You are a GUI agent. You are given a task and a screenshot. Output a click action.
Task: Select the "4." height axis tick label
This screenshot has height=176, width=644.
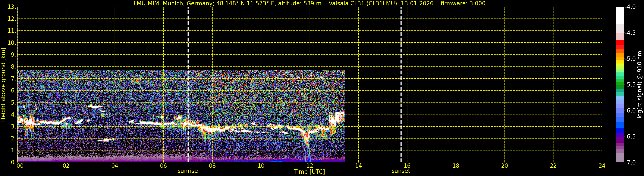(13, 115)
